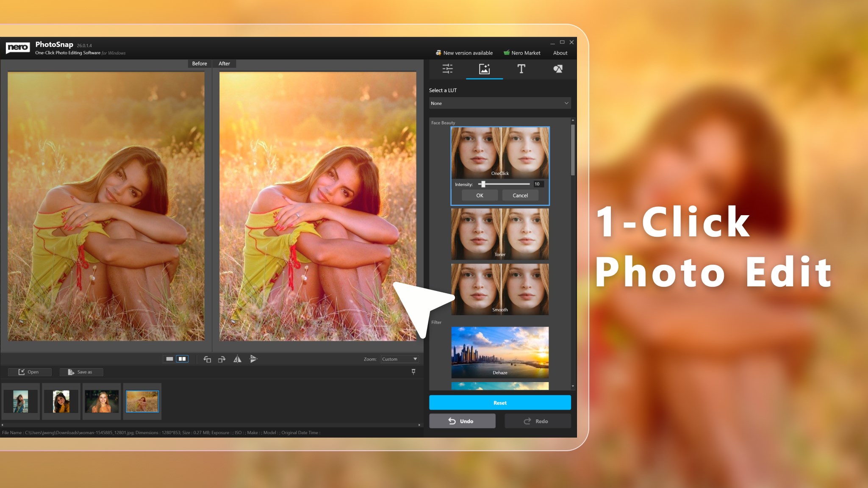868x488 pixels.
Task: Open the Text tool tab
Action: [521, 69]
